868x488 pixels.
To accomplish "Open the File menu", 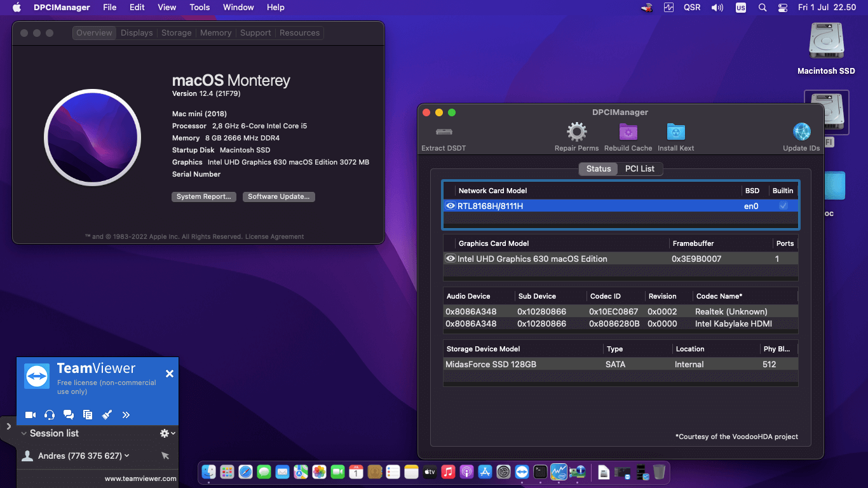I will point(110,8).
